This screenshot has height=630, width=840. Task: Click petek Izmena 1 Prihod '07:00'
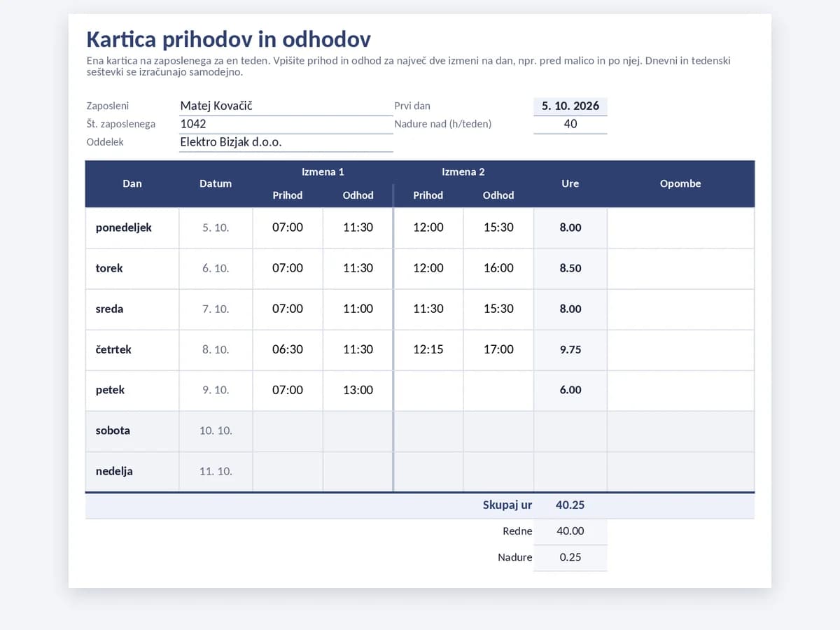[x=288, y=391]
